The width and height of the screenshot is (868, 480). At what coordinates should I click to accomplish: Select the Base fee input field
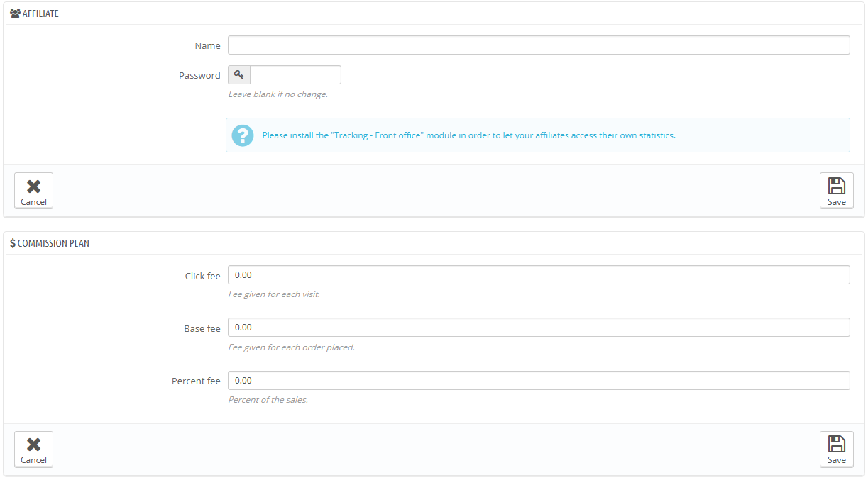(x=539, y=328)
